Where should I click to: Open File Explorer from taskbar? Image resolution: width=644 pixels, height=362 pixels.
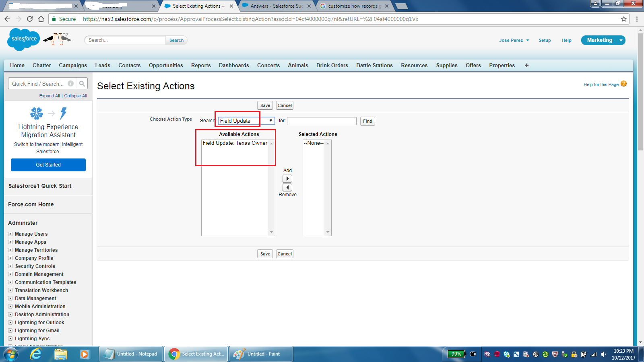tap(60, 354)
